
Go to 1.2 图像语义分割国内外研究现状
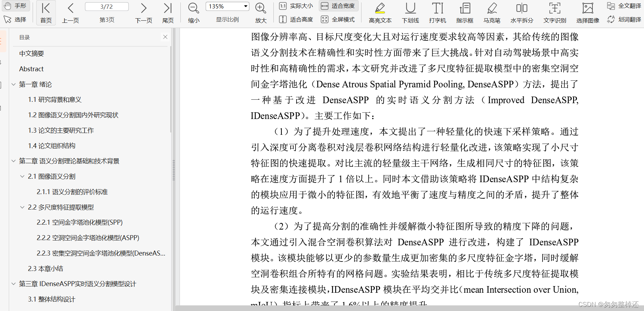point(73,115)
